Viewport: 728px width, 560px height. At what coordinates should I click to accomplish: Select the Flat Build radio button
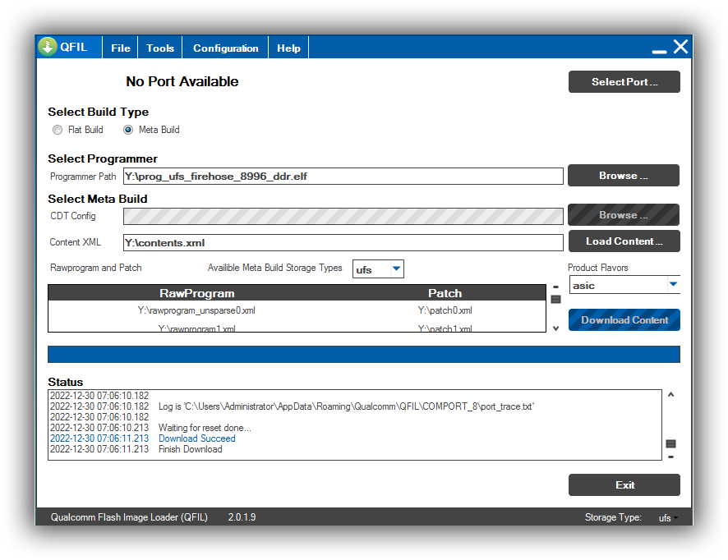(x=58, y=130)
